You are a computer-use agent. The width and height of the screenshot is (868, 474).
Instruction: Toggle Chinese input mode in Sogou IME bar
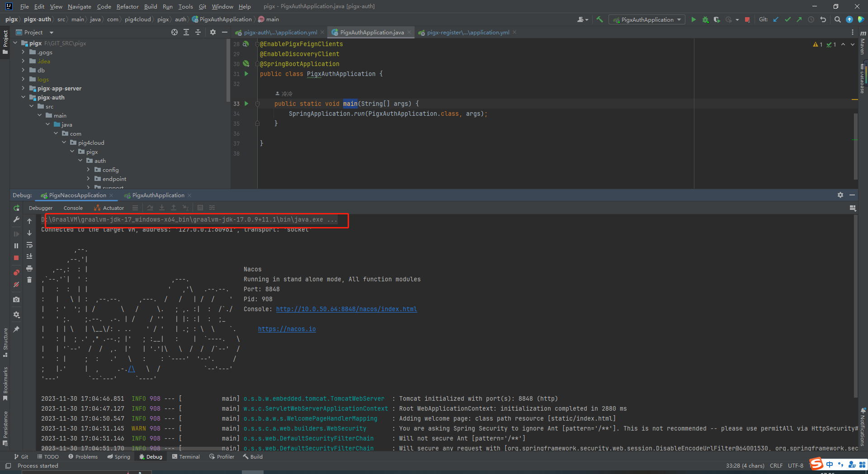[830, 465]
